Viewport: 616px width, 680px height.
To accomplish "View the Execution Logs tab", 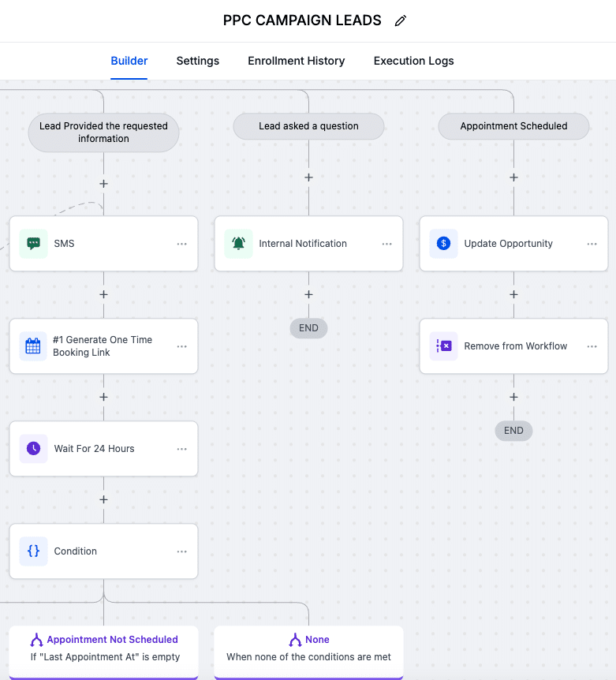I will (x=413, y=61).
